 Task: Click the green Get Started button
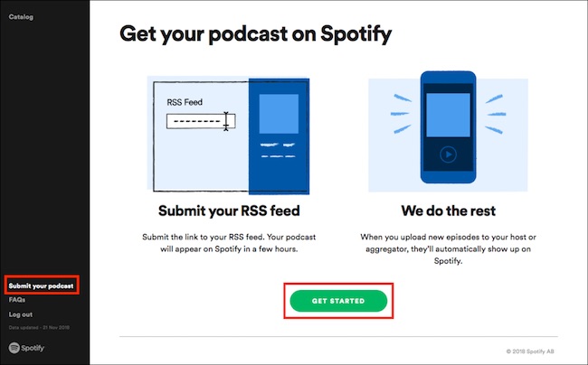338,300
